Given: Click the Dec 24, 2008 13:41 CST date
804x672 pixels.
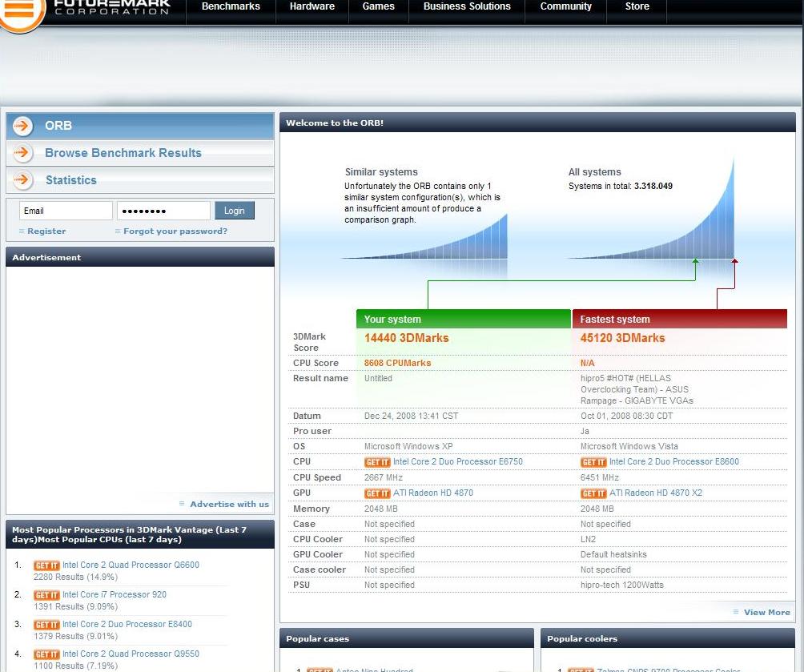Looking at the screenshot, I should pos(412,416).
